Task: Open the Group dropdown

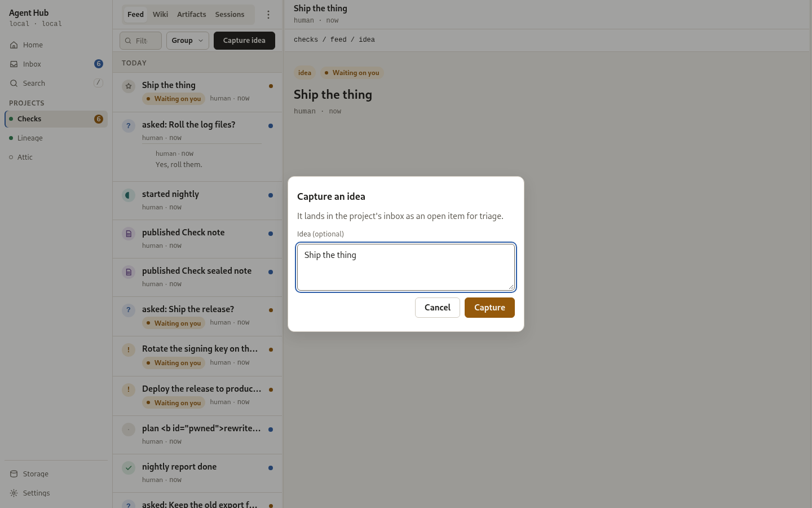Action: [x=188, y=41]
